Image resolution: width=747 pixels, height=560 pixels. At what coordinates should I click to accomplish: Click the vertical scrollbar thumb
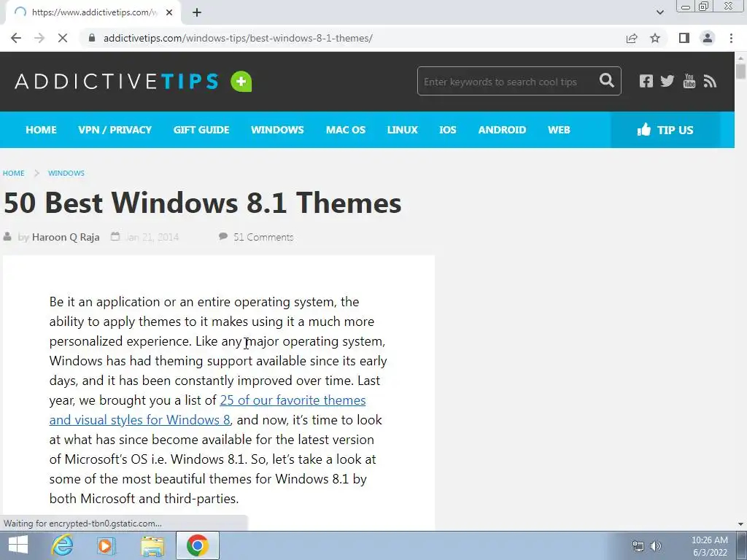coord(740,71)
